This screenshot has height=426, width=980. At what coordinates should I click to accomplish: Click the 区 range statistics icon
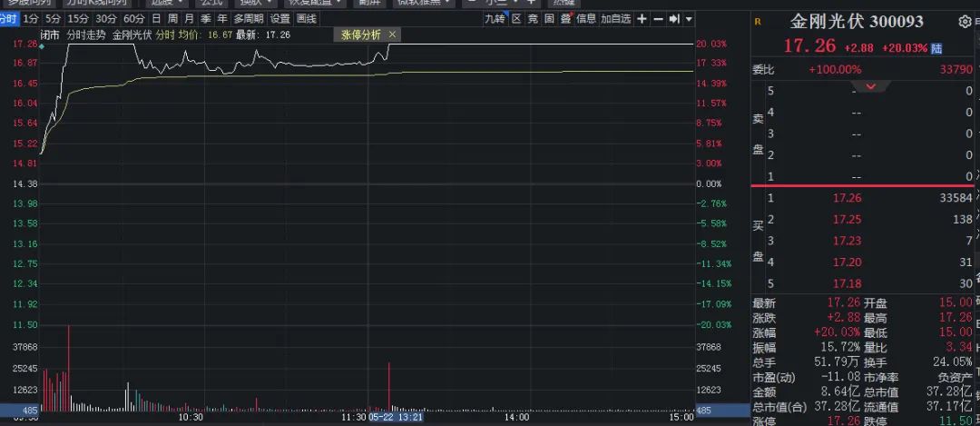tap(516, 18)
